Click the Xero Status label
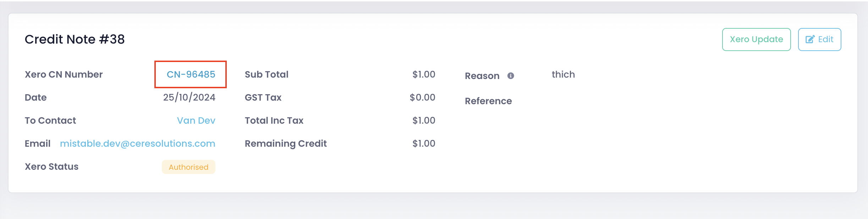868x219 pixels. [51, 167]
